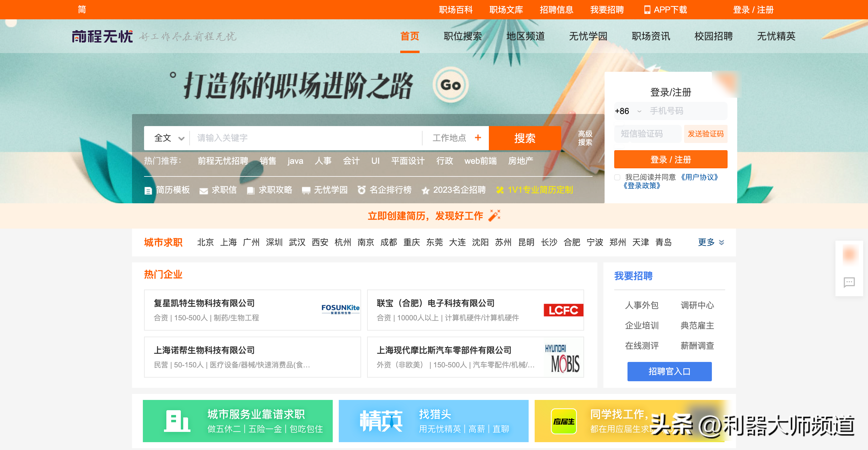This screenshot has height=450, width=868.
Task: Open 名企排行榜 via the alarm clock icon
Action: click(362, 190)
